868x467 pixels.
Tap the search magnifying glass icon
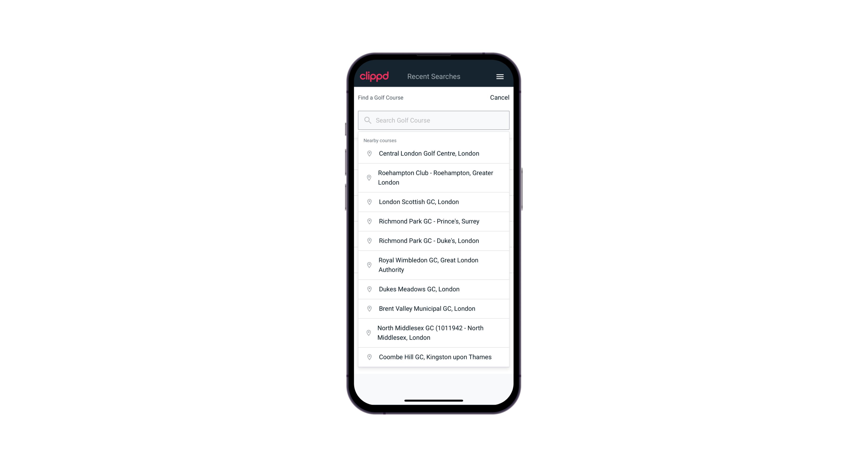click(x=367, y=120)
